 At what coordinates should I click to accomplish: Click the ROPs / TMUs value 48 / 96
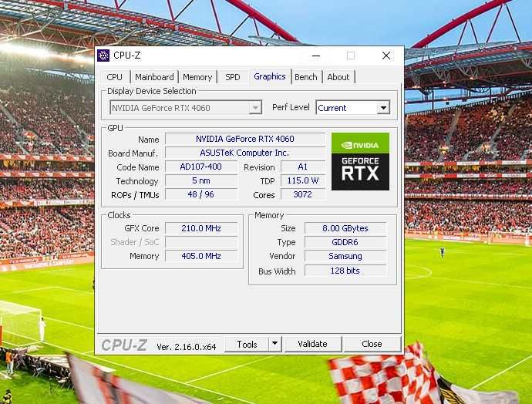201,195
